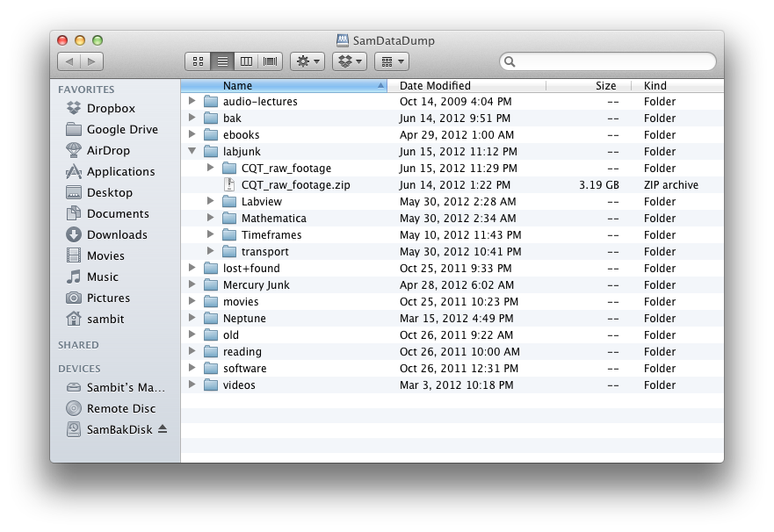Expand the Mercury Junk folder
The width and height of the screenshot is (774, 532).
point(192,284)
